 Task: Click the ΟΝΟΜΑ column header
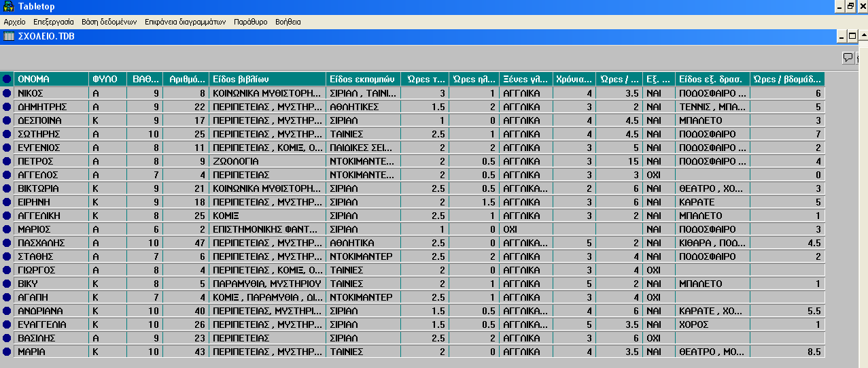pos(52,79)
